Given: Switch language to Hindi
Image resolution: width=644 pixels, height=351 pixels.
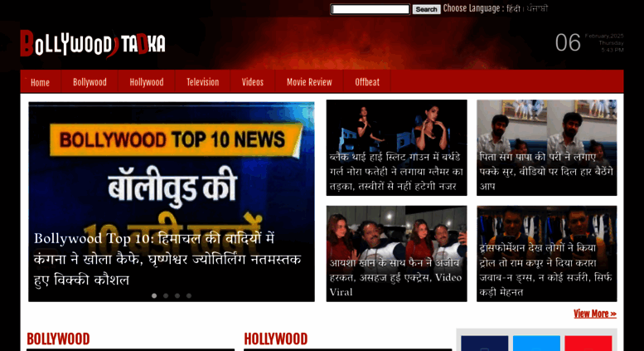Looking at the screenshot, I should pyautogui.click(x=513, y=8).
